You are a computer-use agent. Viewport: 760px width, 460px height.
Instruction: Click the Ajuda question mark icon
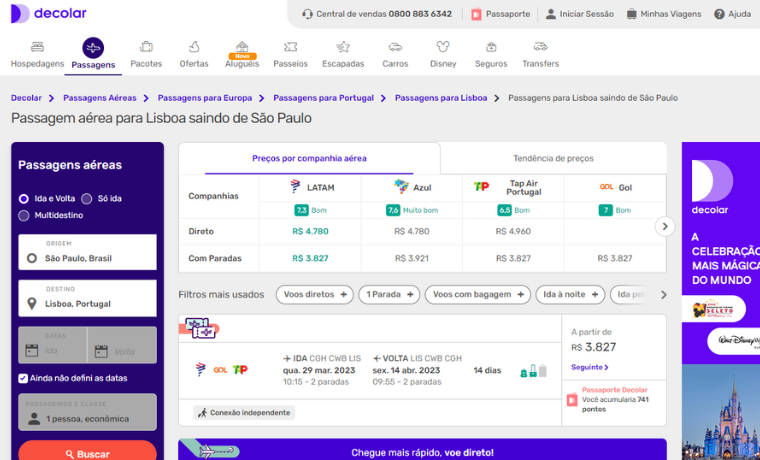719,14
